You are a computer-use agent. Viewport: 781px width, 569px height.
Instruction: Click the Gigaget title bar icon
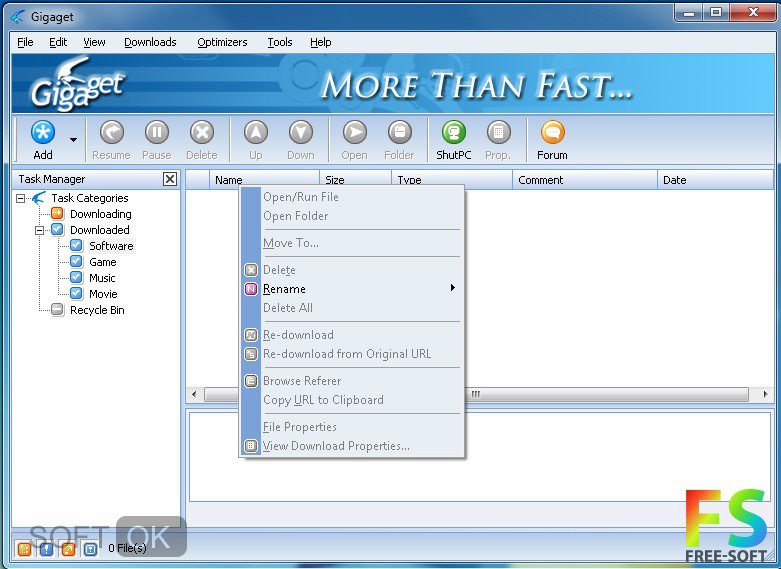18,17
